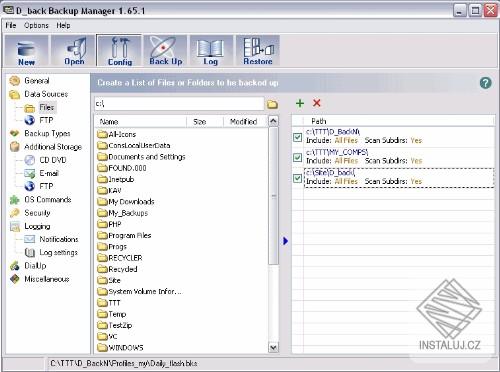500x372 pixels.
Task: Select the FOUND.000 folder
Action: [122, 168]
